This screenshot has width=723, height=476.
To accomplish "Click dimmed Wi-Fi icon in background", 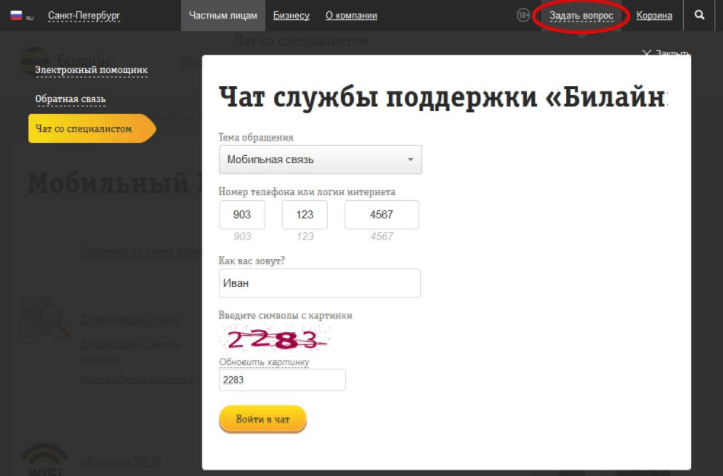I will pyautogui.click(x=44, y=459).
